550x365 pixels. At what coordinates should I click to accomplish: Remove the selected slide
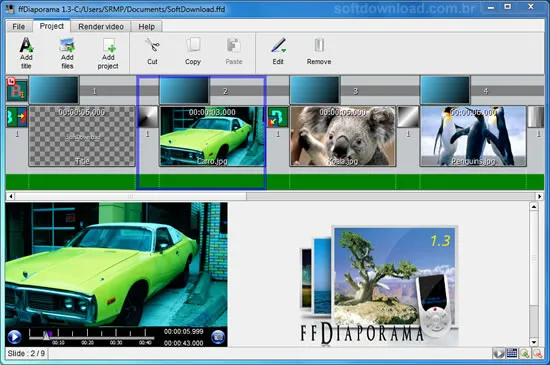coord(319,46)
